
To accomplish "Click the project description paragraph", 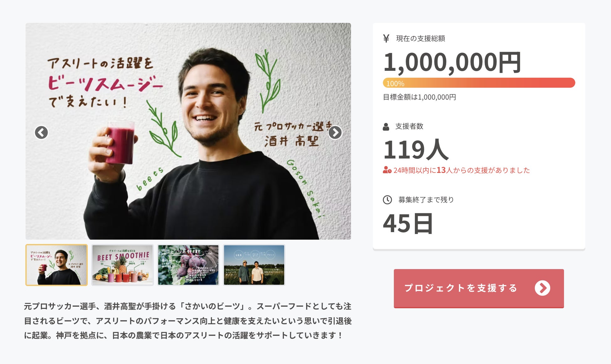I will coord(188,321).
